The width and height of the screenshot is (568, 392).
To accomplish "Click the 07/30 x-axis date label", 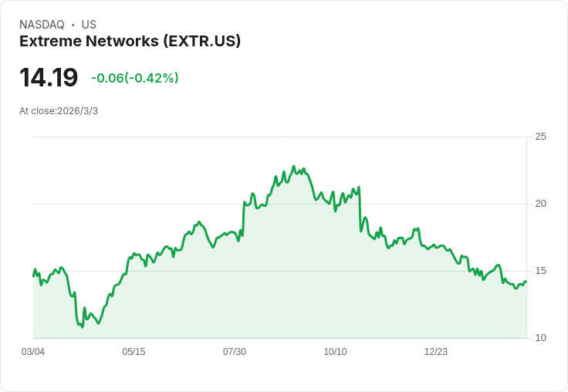I will (235, 352).
